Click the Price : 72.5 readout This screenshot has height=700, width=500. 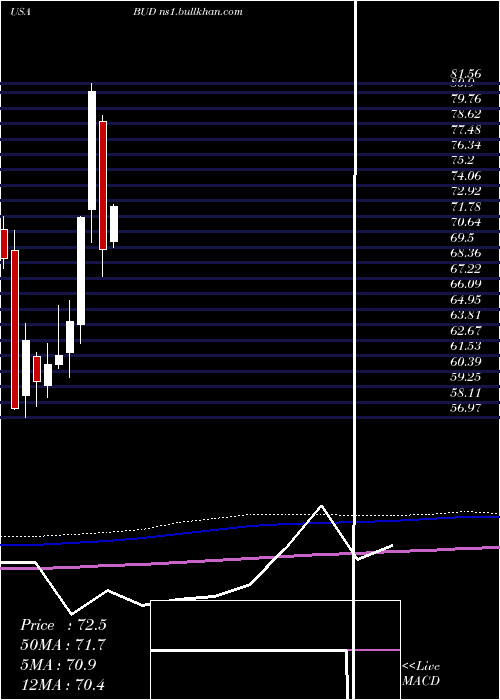point(63,625)
